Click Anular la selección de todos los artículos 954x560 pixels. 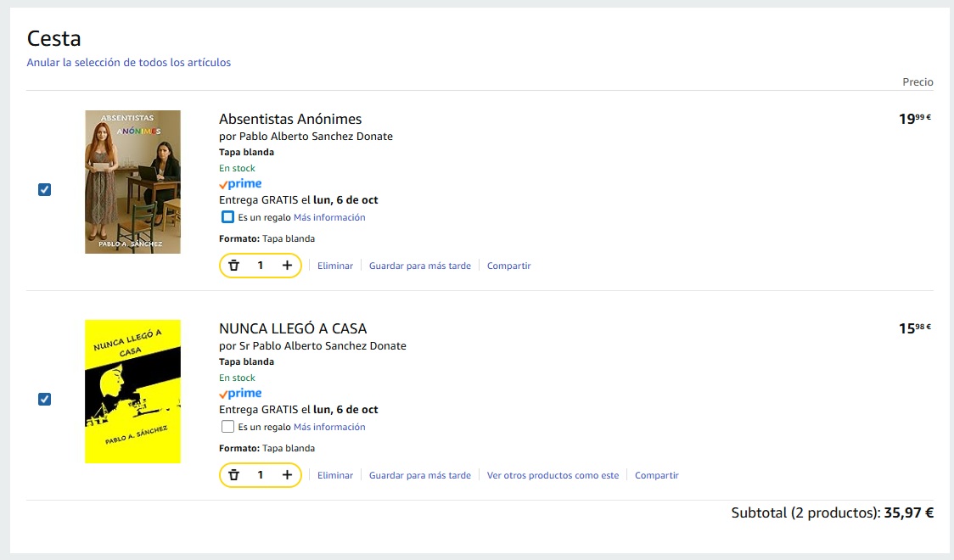click(x=129, y=63)
